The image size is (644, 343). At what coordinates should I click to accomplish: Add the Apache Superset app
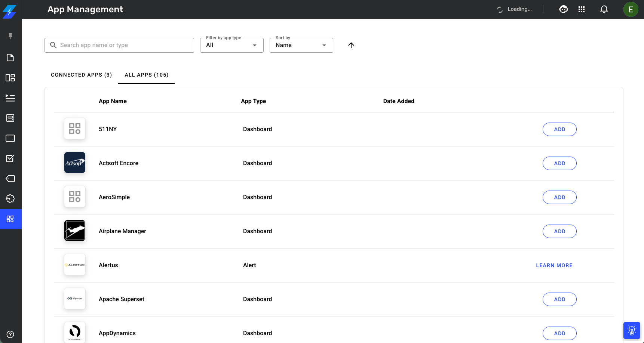click(x=559, y=299)
